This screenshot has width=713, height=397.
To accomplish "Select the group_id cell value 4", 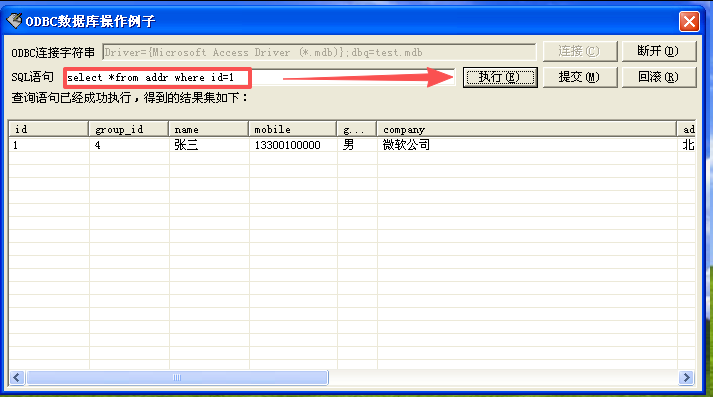I will pos(97,145).
